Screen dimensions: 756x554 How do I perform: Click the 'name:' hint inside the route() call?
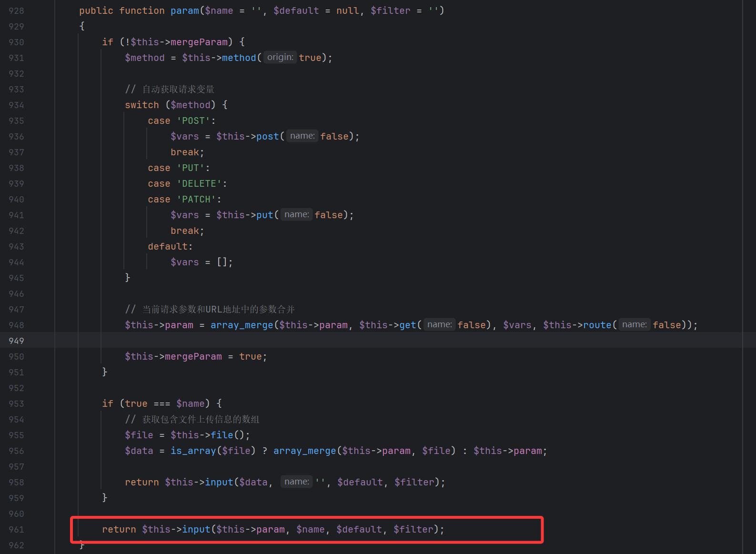(x=634, y=325)
